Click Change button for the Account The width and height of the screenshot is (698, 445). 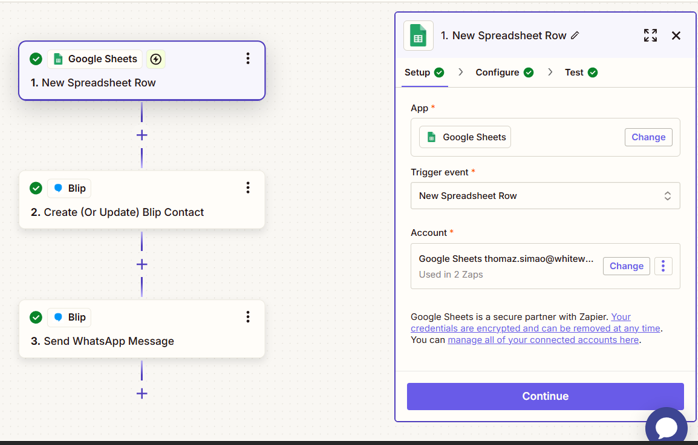coord(626,266)
